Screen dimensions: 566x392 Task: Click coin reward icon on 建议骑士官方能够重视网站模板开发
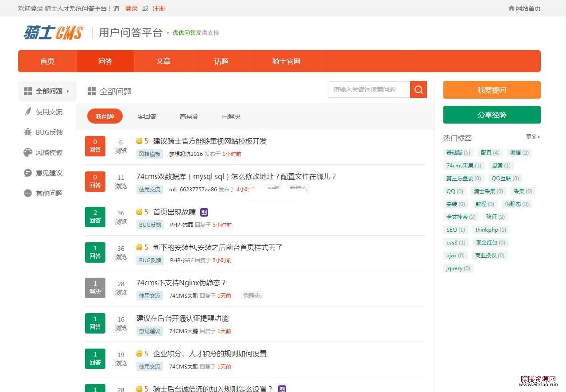[139, 141]
